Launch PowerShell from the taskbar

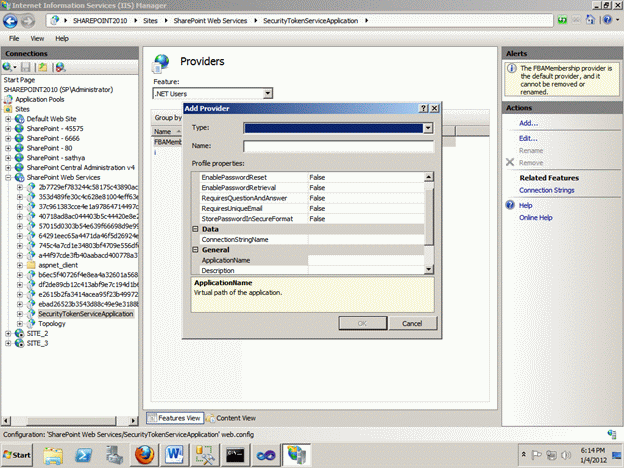[84, 455]
